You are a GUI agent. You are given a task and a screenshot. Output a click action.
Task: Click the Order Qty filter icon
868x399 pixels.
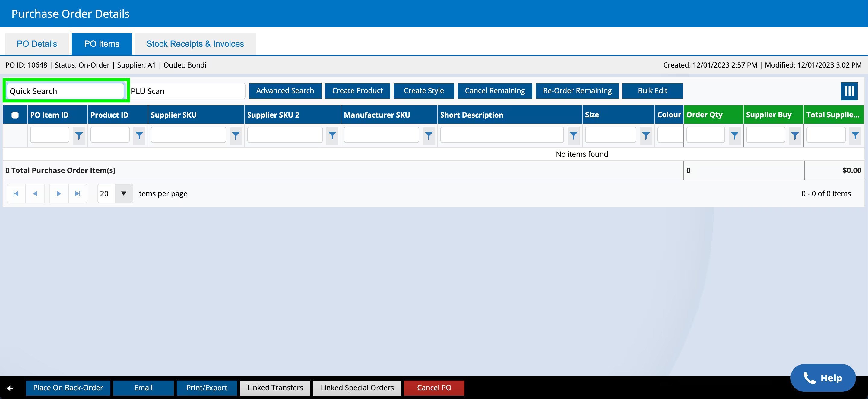[x=734, y=136]
